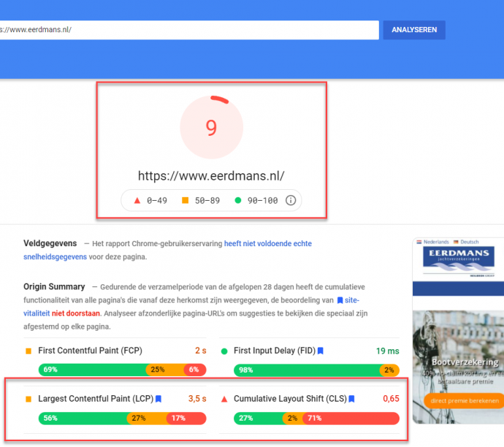Click the info icon in the score legend
504x447 pixels.
click(x=291, y=201)
